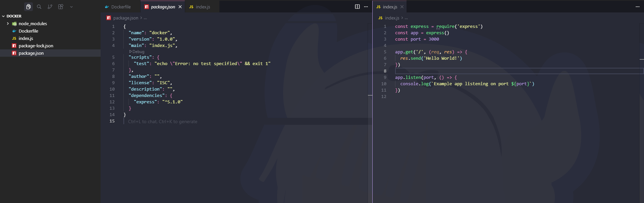This screenshot has width=644, height=203.
Task: Close the package.json tab
Action: coord(180,7)
